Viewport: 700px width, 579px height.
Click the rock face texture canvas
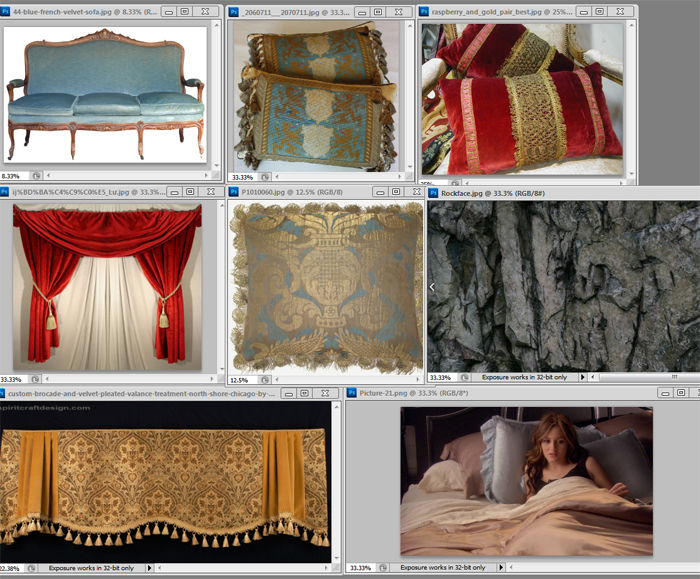(564, 286)
